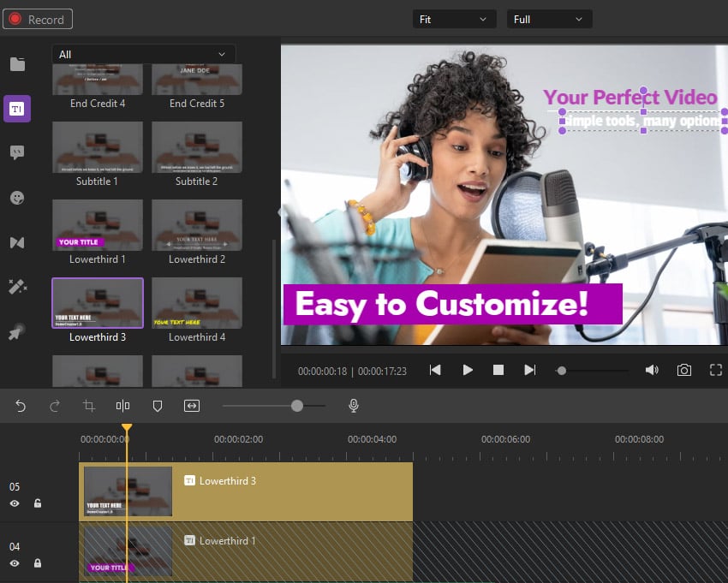This screenshot has width=728, height=583.
Task: Open the Fit aspect ratio dropdown
Action: click(x=454, y=18)
